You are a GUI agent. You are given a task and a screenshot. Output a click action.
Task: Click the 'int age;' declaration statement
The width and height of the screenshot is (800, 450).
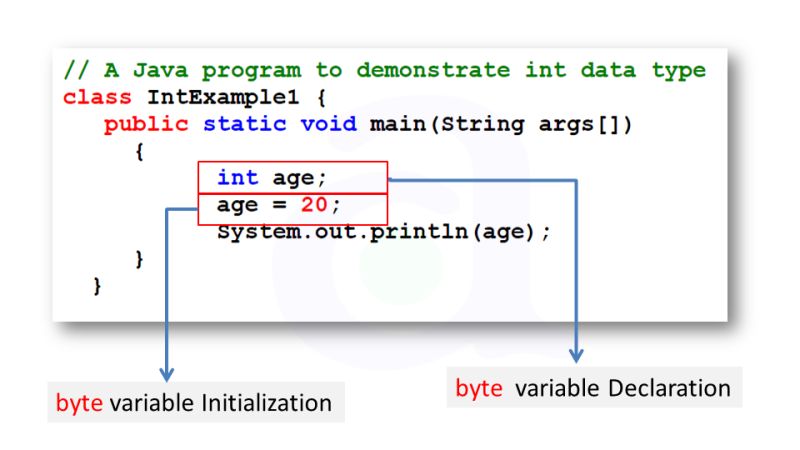pyautogui.click(x=271, y=178)
